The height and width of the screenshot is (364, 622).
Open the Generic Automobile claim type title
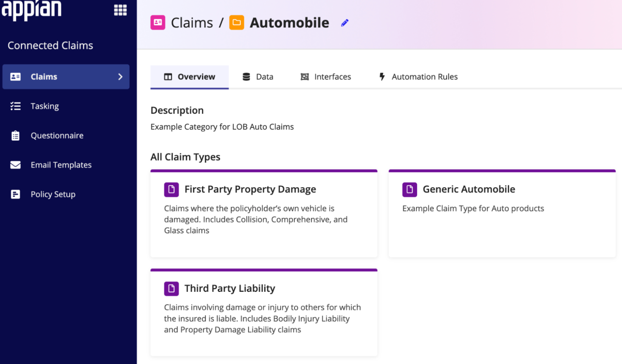pyautogui.click(x=469, y=190)
